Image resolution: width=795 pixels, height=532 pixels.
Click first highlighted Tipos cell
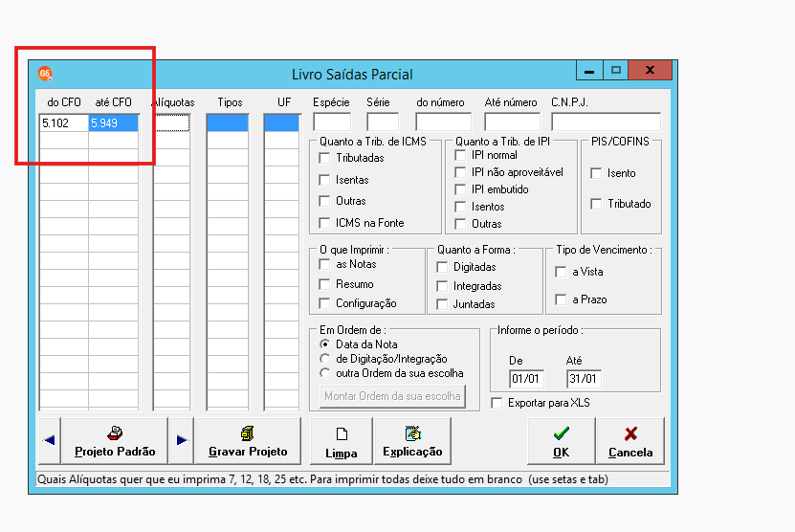click(x=228, y=123)
